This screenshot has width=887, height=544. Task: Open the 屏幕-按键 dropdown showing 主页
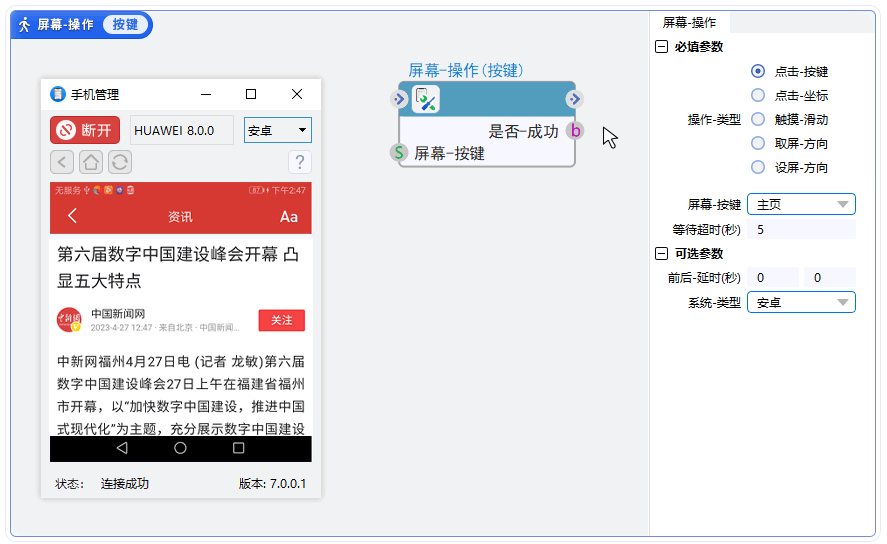(x=801, y=205)
